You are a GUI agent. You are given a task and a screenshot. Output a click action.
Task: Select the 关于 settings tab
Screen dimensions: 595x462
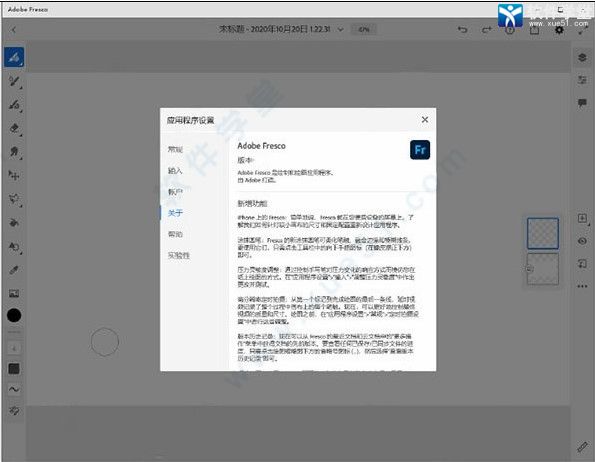(x=175, y=213)
